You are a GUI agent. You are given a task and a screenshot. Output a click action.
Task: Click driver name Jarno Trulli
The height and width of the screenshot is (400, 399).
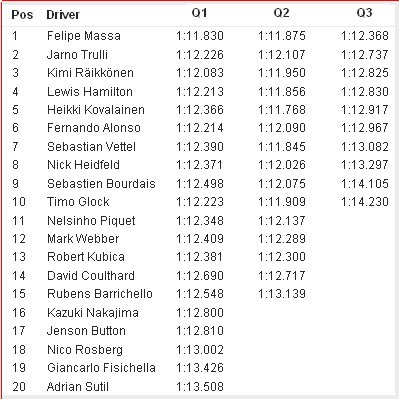coord(77,54)
